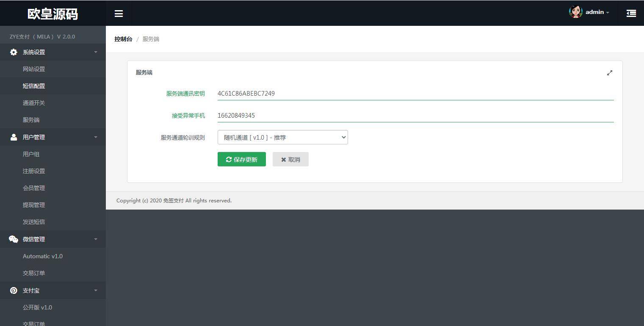Collapse the 系统设置 section arrow

coord(96,52)
